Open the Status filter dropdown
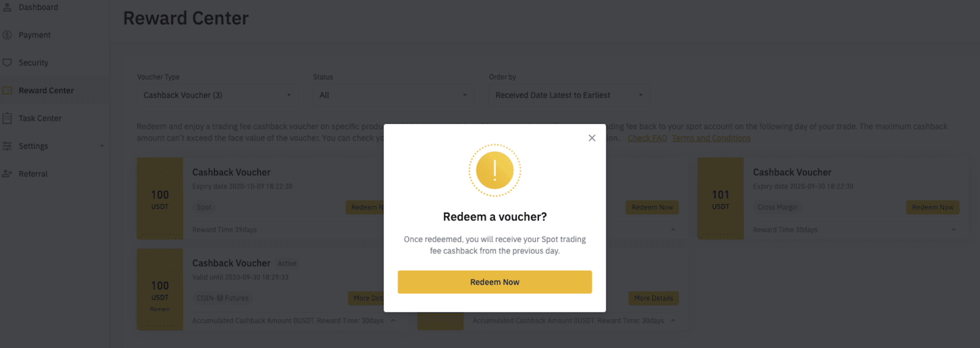The image size is (980, 348). point(393,95)
